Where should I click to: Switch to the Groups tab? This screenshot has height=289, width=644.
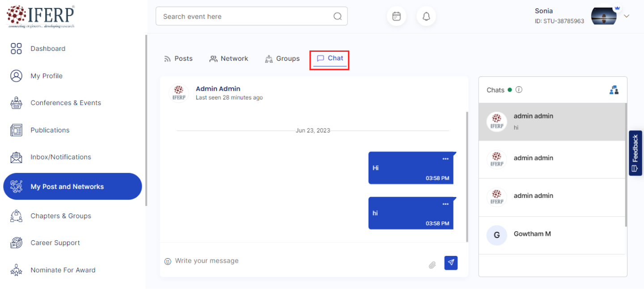pos(282,59)
